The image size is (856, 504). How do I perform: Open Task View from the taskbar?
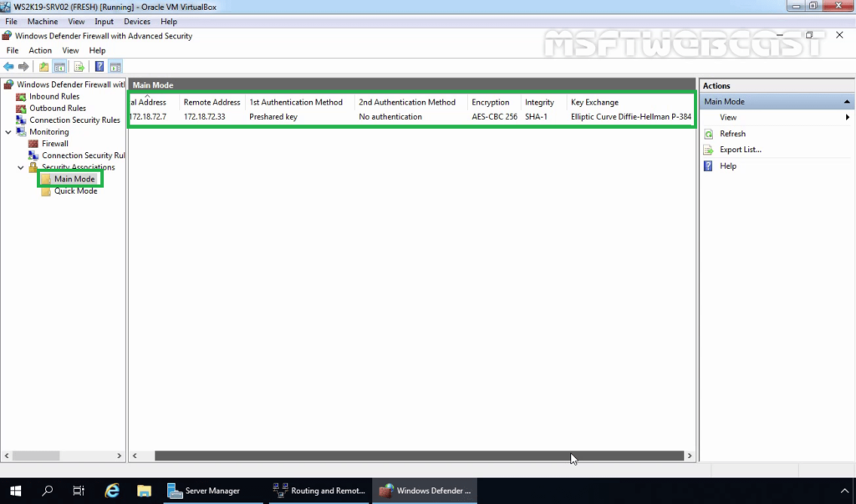pos(79,491)
